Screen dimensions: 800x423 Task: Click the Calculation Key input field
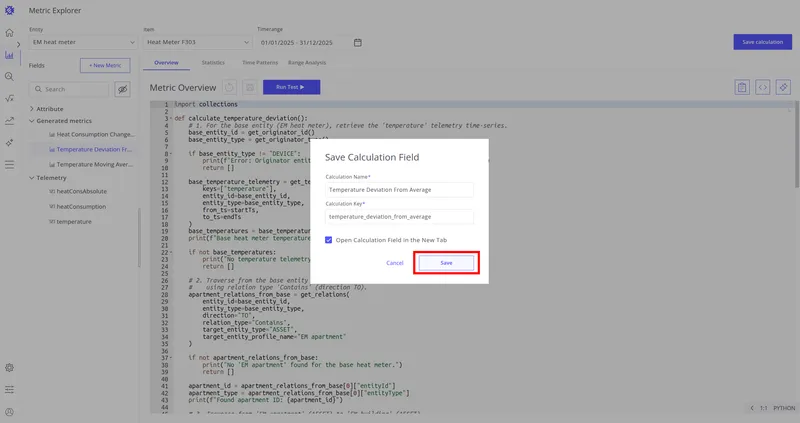pyautogui.click(x=399, y=217)
